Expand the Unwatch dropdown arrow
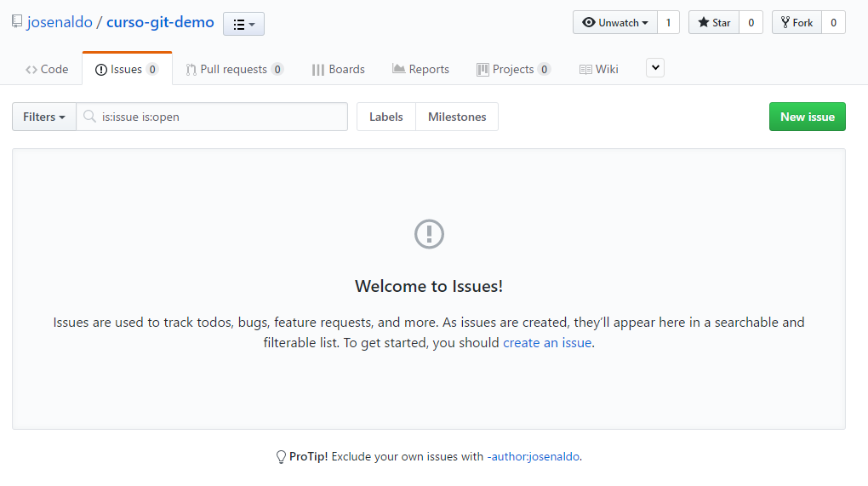The width and height of the screenshot is (868, 486). click(645, 23)
